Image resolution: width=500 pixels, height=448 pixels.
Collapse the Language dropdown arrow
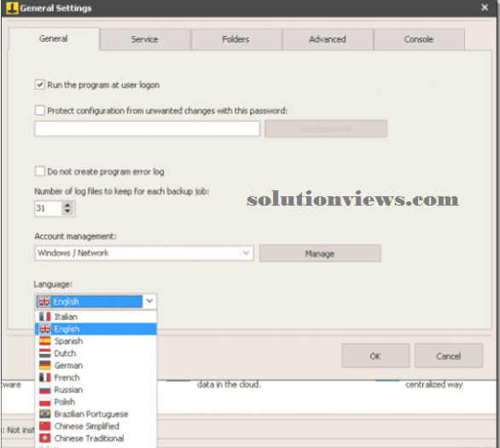pos(149,301)
